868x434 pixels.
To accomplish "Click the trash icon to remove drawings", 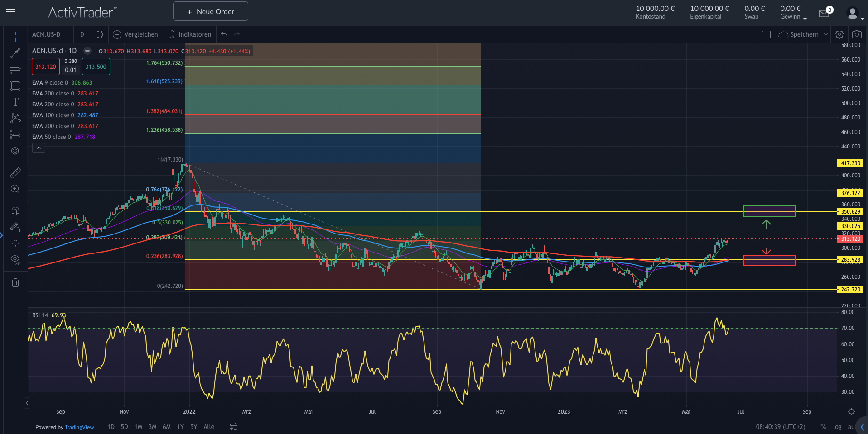I will point(15,283).
